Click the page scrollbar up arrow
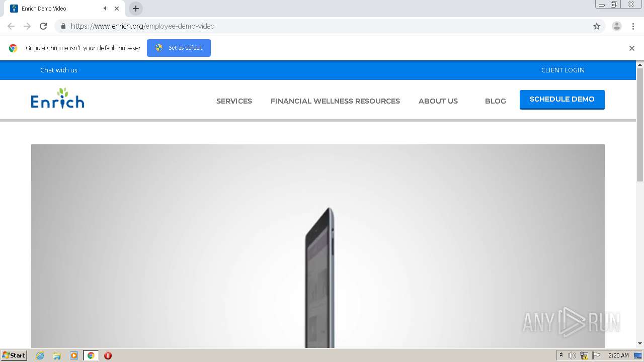 pyautogui.click(x=640, y=65)
